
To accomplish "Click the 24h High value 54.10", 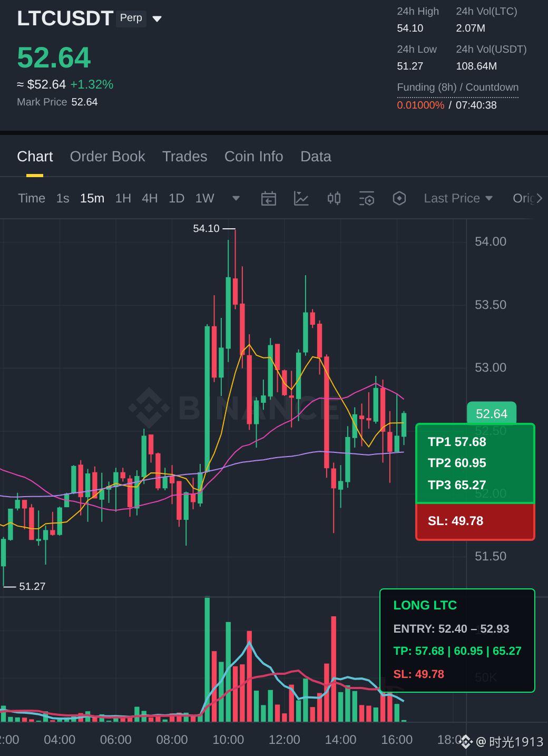I will click(x=410, y=28).
